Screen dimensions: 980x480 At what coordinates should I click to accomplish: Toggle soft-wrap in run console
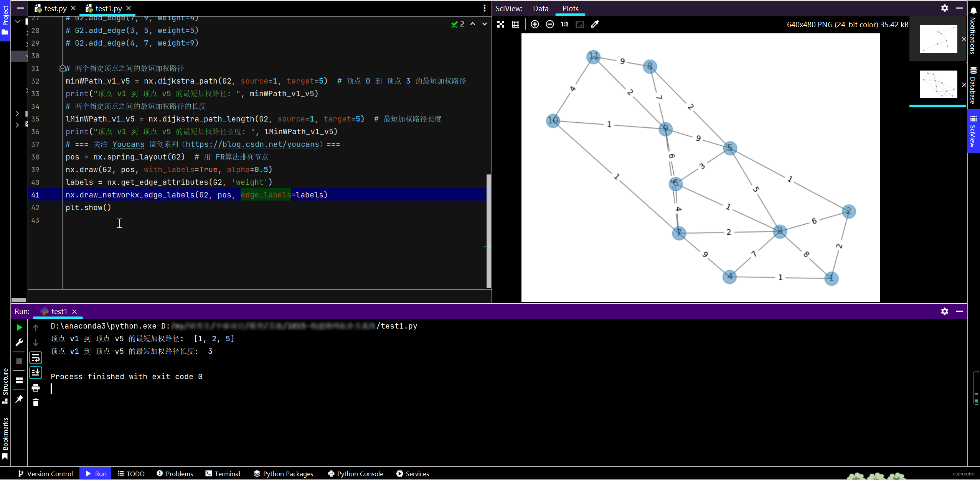[36, 358]
